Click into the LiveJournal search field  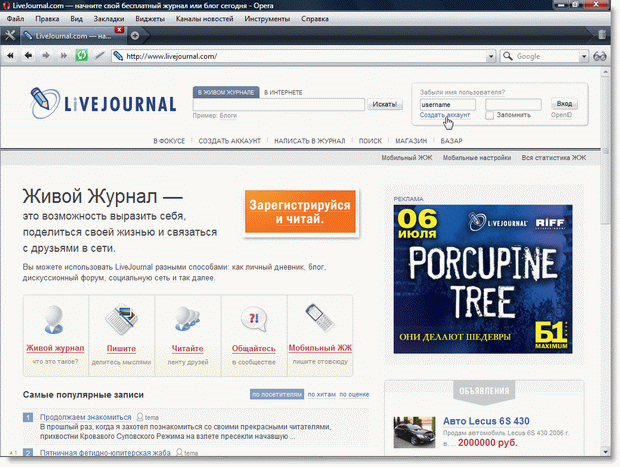(279, 104)
